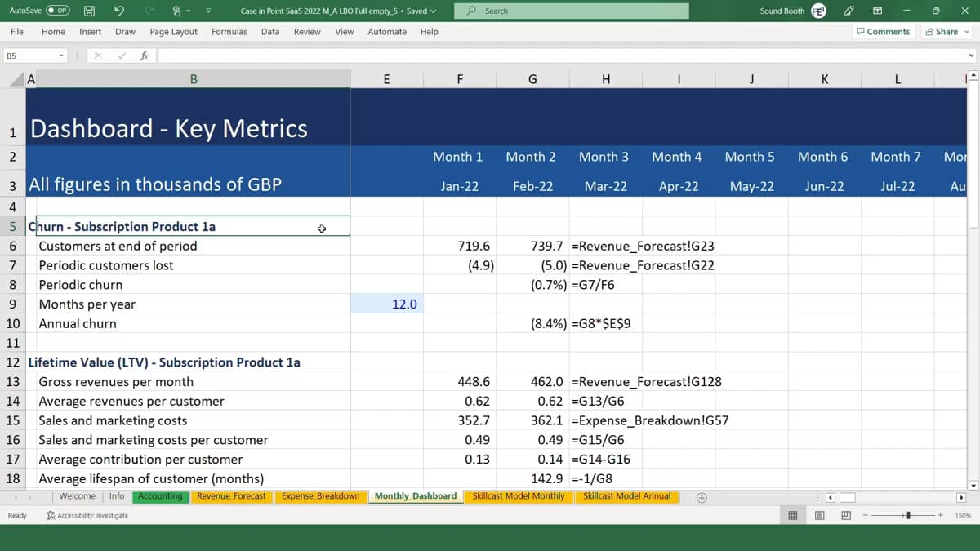
Task: Click the zoom in plus button
Action: click(941, 515)
